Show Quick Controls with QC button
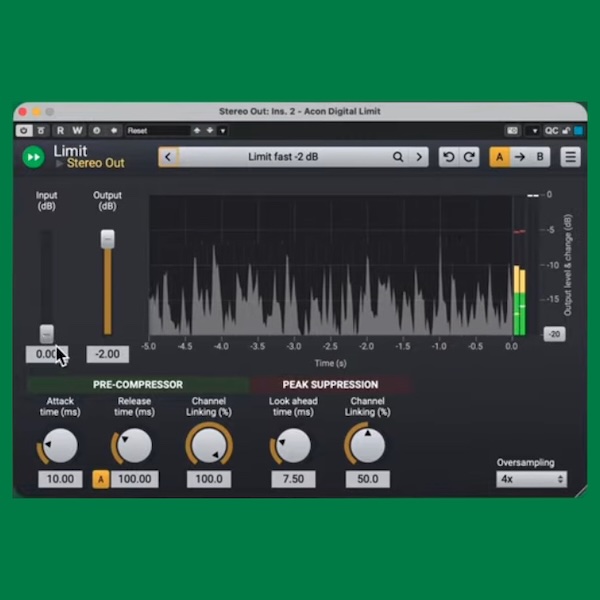 point(551,131)
